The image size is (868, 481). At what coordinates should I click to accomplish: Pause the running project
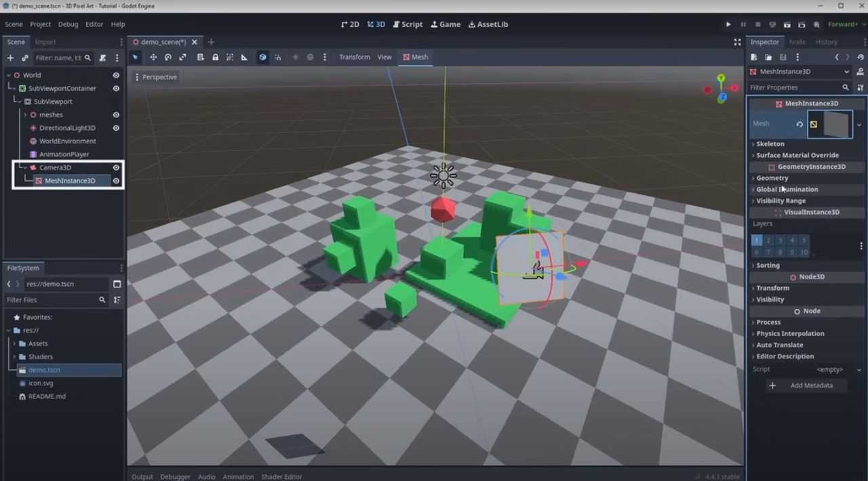click(x=743, y=24)
